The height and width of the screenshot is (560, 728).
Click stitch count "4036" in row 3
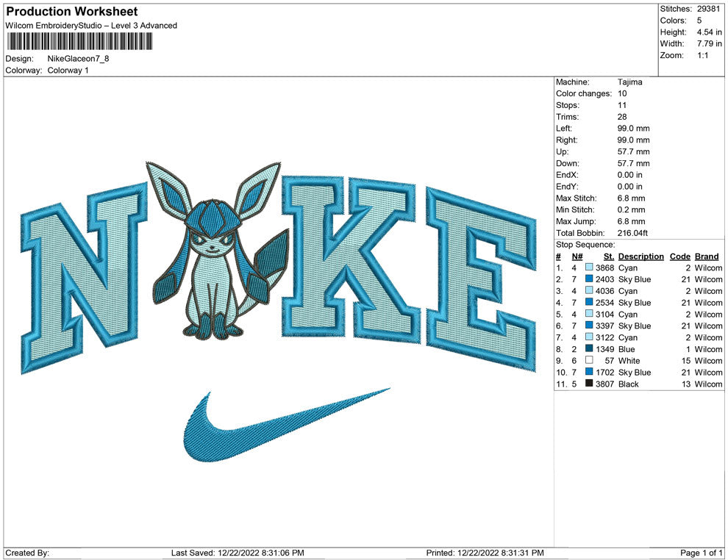(604, 291)
